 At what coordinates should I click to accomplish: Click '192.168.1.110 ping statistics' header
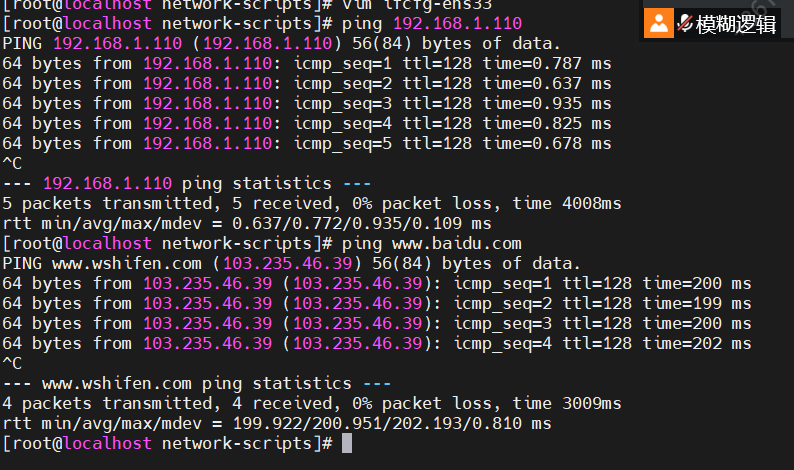click(187, 183)
